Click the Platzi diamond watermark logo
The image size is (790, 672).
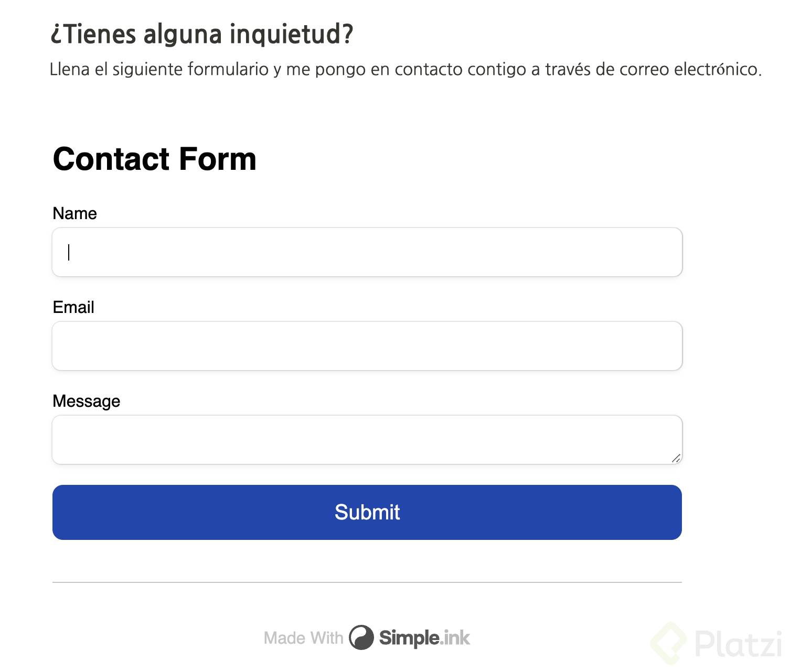(x=668, y=643)
